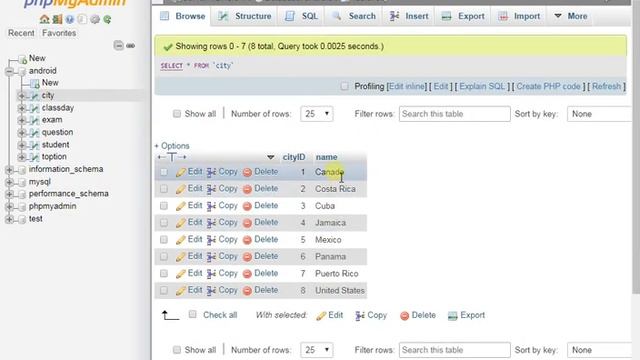Click With selected Export icon
Screen dimensions: 640x360
tap(452, 316)
